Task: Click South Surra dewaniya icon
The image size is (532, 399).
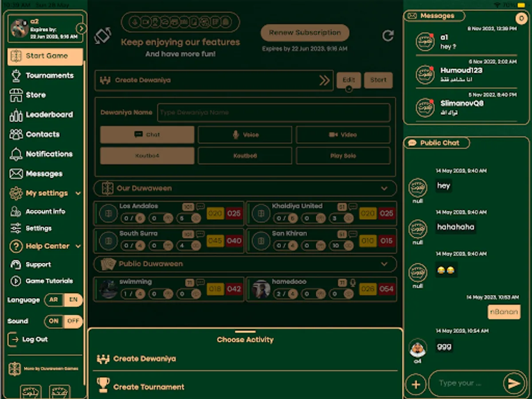Action: [x=108, y=241]
